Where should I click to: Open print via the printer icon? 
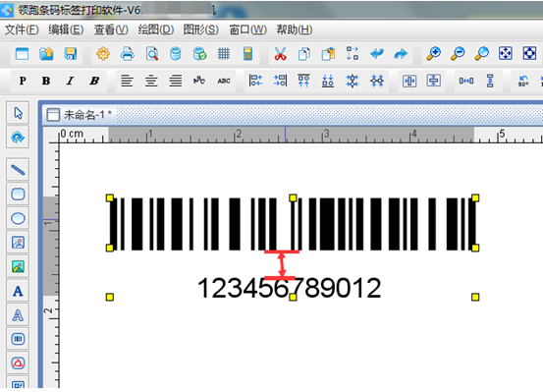pos(127,54)
